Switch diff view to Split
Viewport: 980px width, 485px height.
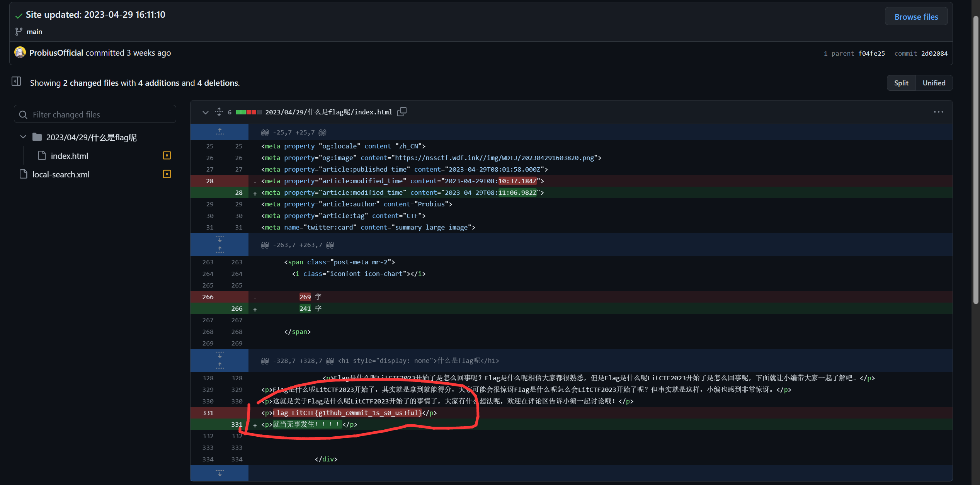coord(901,83)
